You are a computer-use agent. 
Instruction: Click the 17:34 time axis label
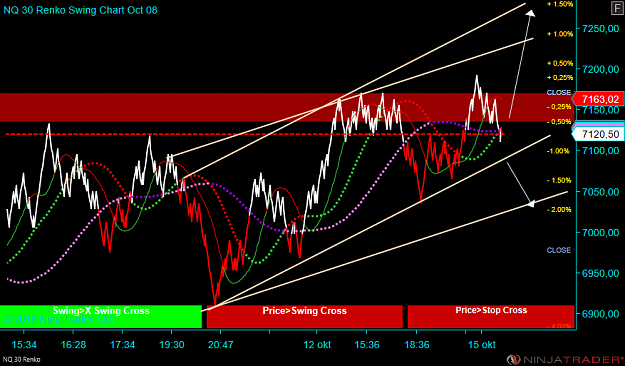[122, 344]
